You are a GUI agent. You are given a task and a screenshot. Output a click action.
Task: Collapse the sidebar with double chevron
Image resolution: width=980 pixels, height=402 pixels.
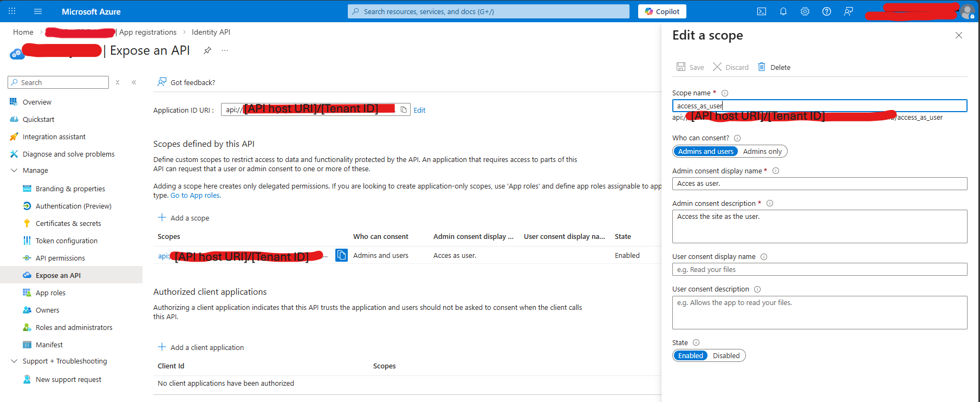[x=134, y=82]
